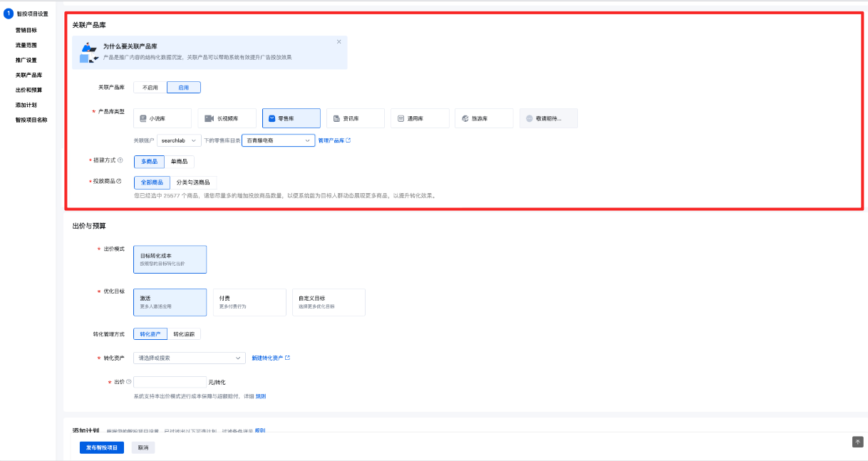Open the 转化资产 select dropdown
This screenshot has width=868, height=461.
click(190, 358)
